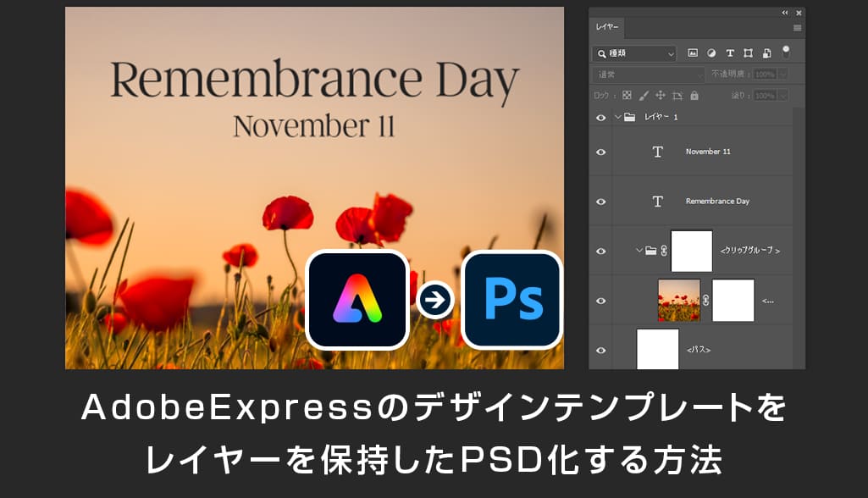
Task: Open the 不透明度 opacity slider
Action: coord(782,75)
